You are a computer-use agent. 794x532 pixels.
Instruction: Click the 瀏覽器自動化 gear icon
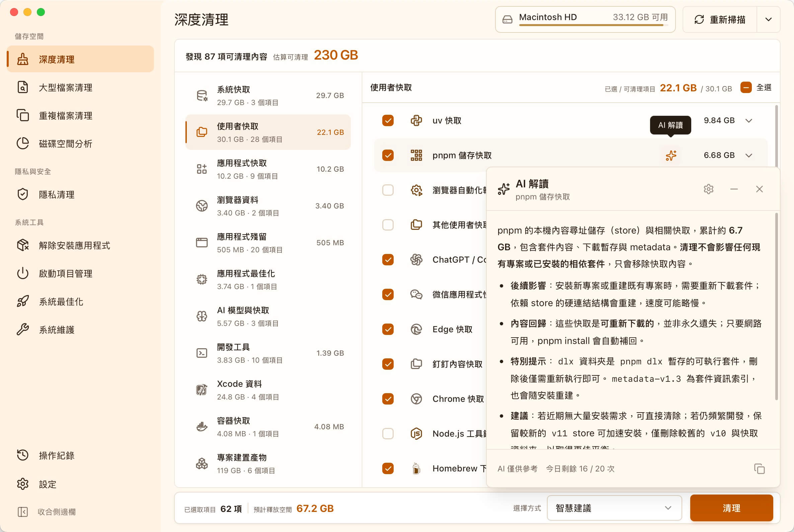pos(416,190)
